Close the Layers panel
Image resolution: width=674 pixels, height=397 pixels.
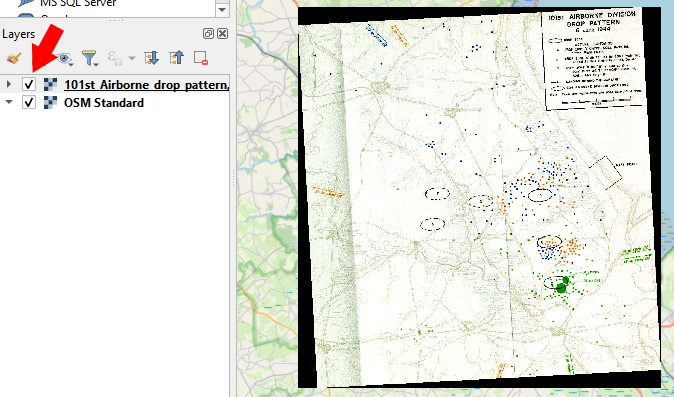(222, 34)
